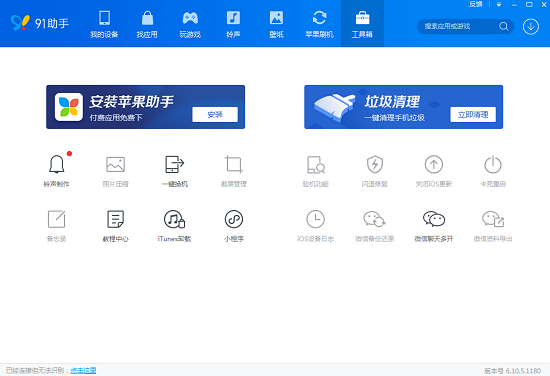The width and height of the screenshot is (550, 376).
Task: Click the broom icon in 垃圾清理 banner
Action: [334, 107]
